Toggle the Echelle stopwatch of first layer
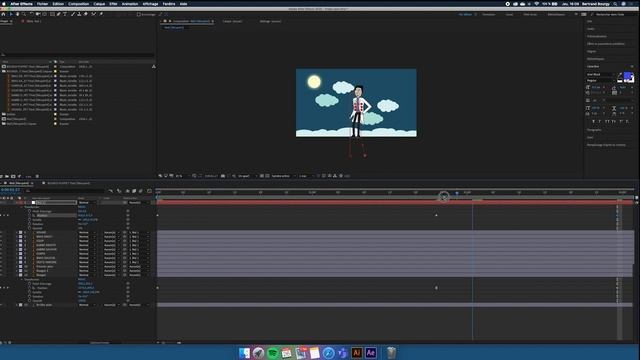640x360 pixels. [29, 220]
